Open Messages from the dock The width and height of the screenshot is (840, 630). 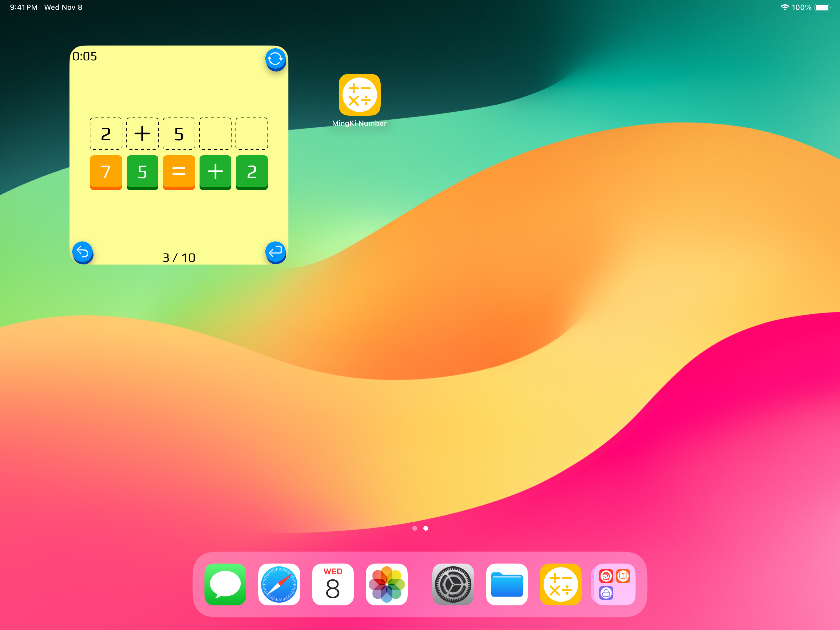(225, 584)
